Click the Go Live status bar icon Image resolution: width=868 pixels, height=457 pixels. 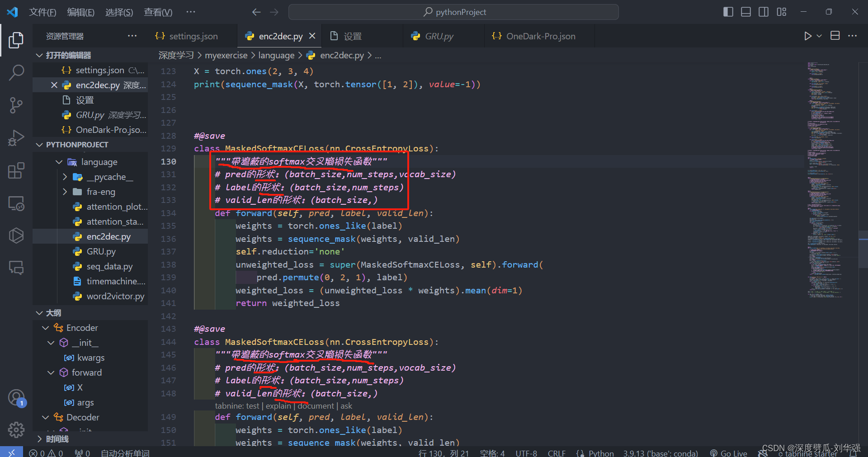pos(728,452)
